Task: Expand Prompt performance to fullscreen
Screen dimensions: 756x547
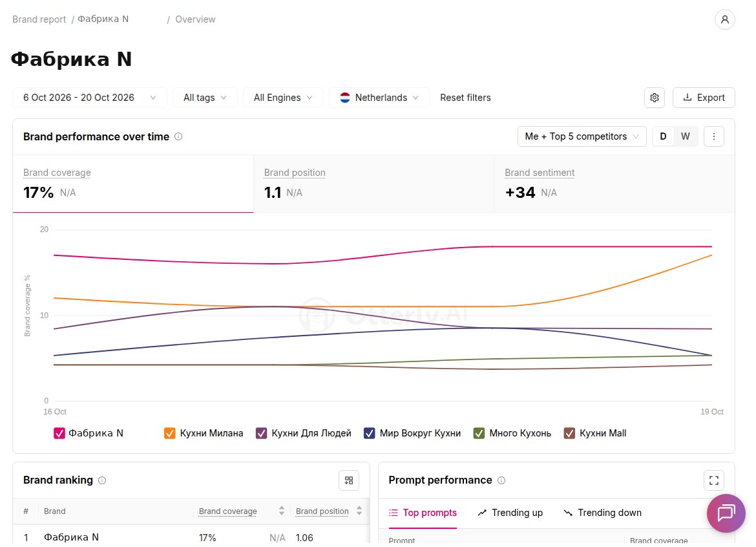Action: [713, 480]
